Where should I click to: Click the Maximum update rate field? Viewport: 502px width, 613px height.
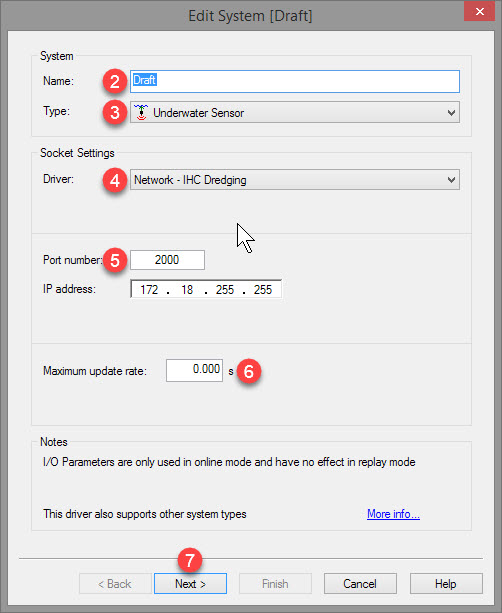194,370
